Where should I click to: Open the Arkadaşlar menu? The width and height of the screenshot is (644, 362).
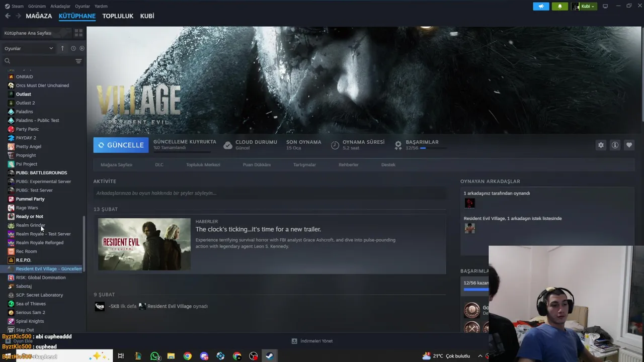(60, 6)
